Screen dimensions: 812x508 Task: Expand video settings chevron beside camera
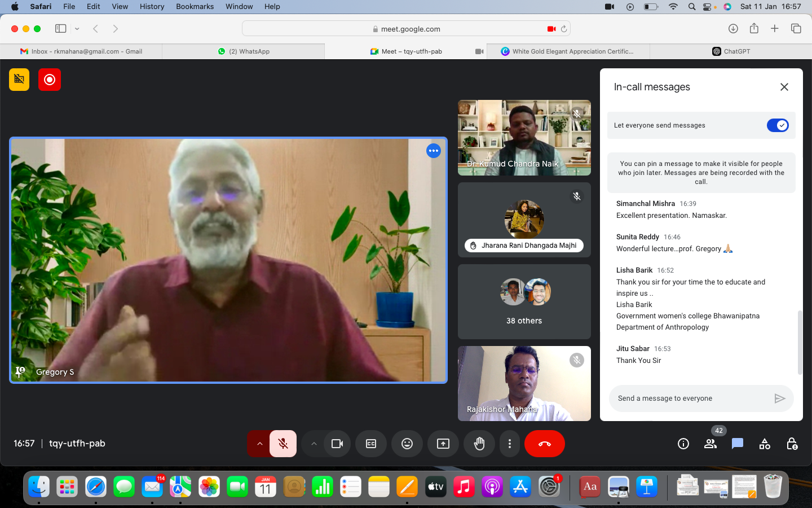click(314, 444)
